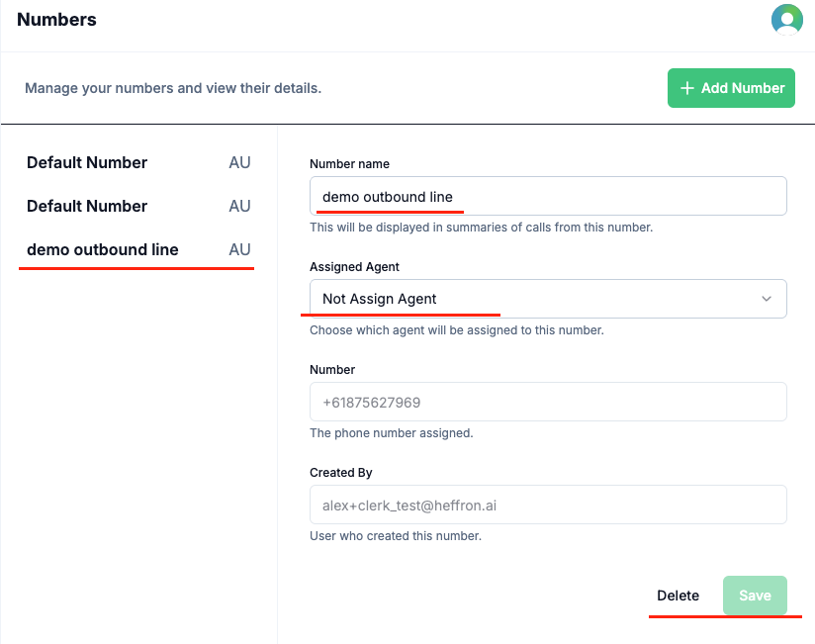Open the Not Assign Agent dropdown
Screen dimensions: 815x644
[548, 299]
